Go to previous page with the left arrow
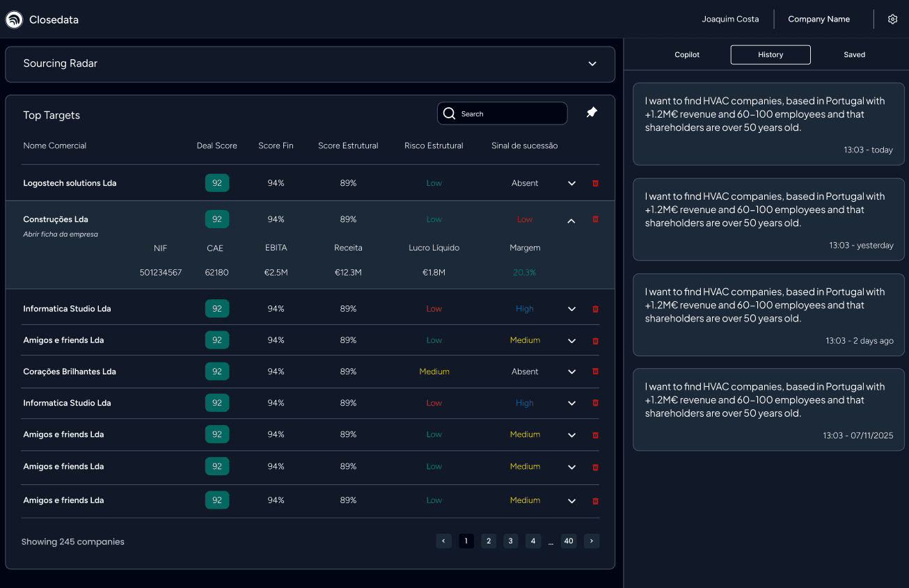Viewport: 909px width, 588px height. (x=443, y=541)
